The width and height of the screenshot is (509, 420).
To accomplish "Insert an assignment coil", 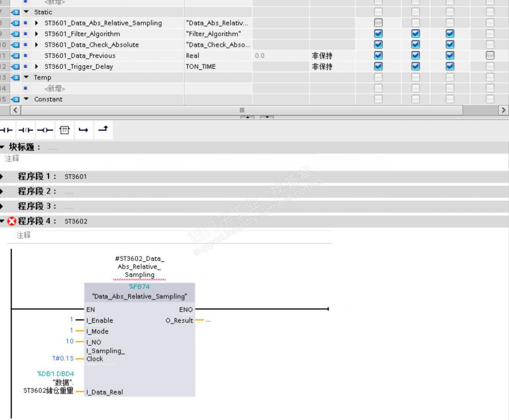I will pos(45,130).
